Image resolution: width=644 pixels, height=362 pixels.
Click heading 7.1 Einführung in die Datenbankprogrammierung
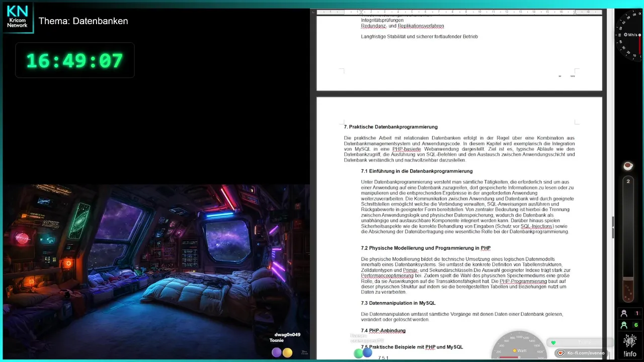(417, 171)
